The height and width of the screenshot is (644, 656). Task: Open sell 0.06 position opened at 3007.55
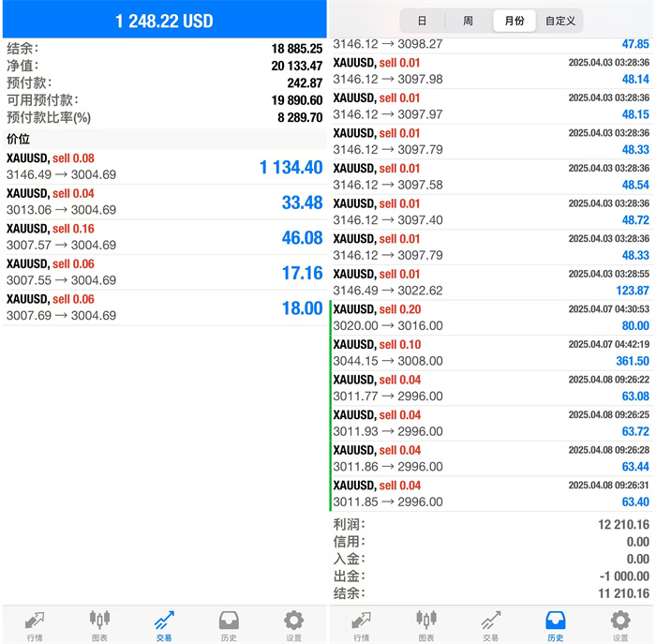[164, 272]
